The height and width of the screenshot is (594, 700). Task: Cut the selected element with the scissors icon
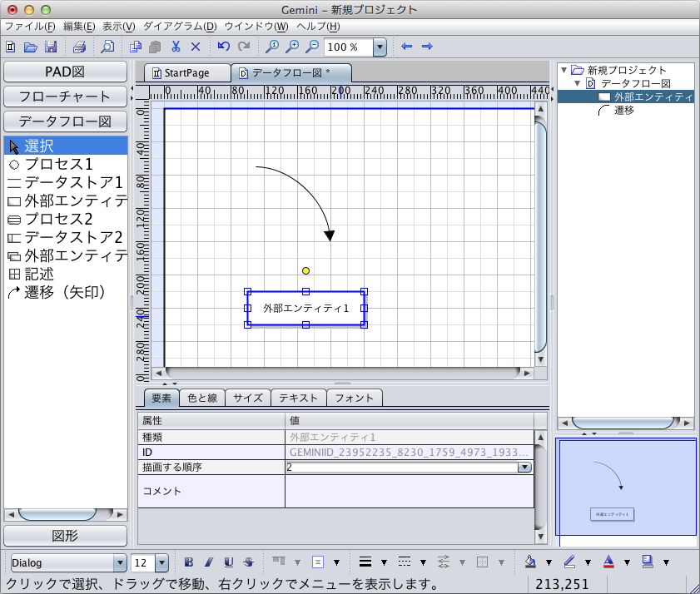pyautogui.click(x=176, y=47)
